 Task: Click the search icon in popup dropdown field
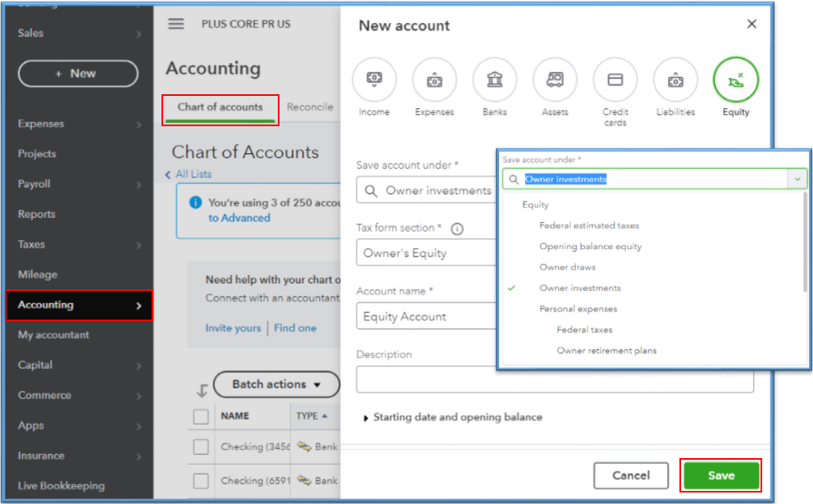click(x=513, y=179)
